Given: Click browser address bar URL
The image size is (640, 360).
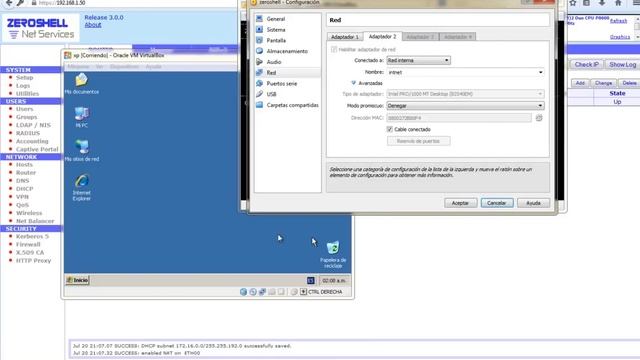Looking at the screenshot, I should 62,3.
